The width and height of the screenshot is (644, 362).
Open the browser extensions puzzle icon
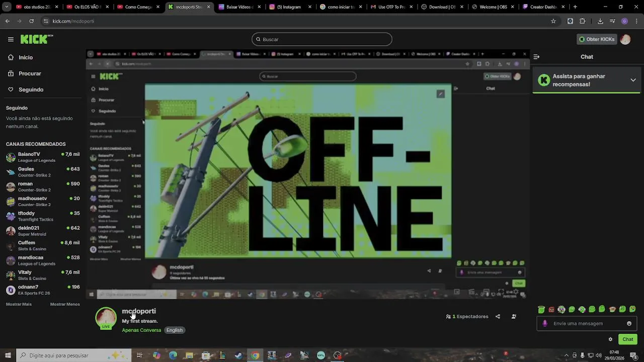click(x=583, y=21)
